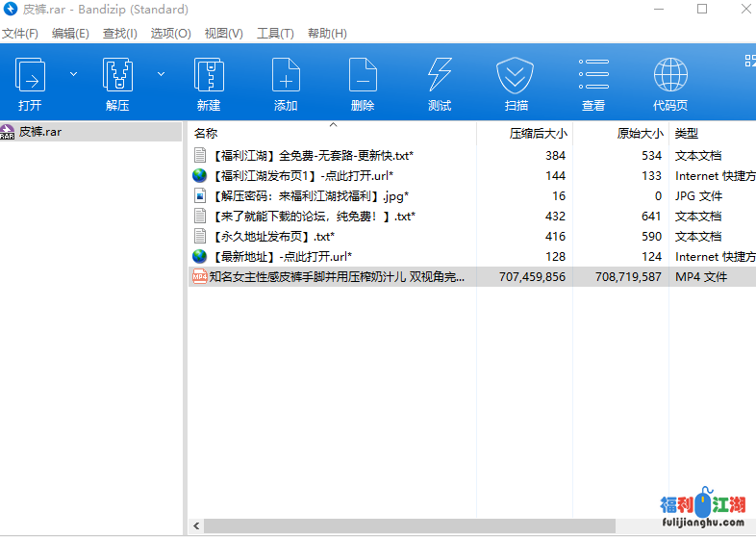The image size is (756, 537).
Task: Open the 工具(T) menu
Action: coord(275,33)
